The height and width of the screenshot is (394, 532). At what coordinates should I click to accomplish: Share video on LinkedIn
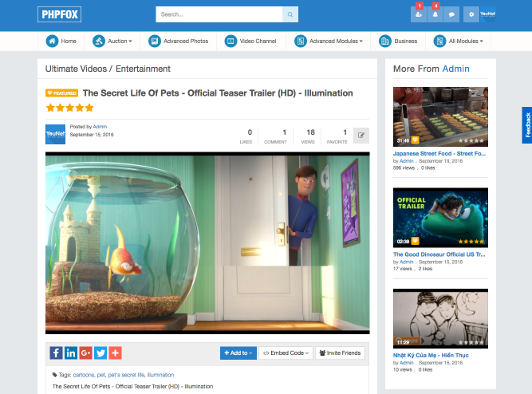click(x=71, y=353)
